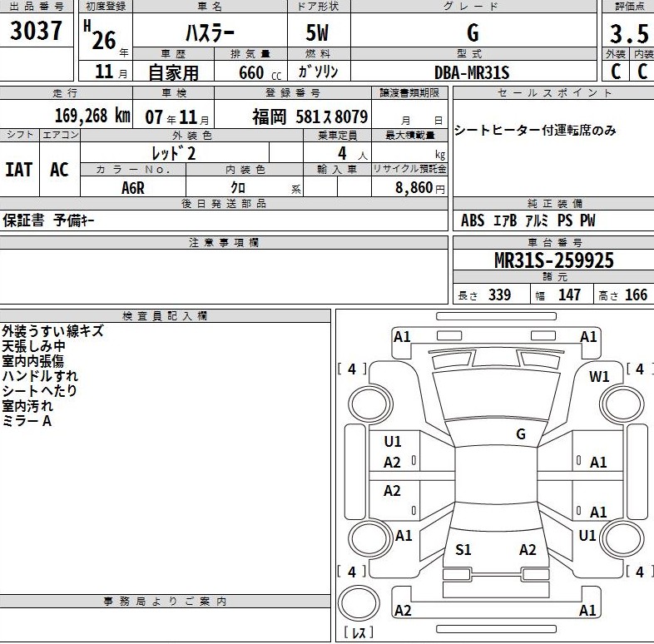Select the 諸元 header
Screen dimensions: 654x644
pyautogui.click(x=555, y=277)
